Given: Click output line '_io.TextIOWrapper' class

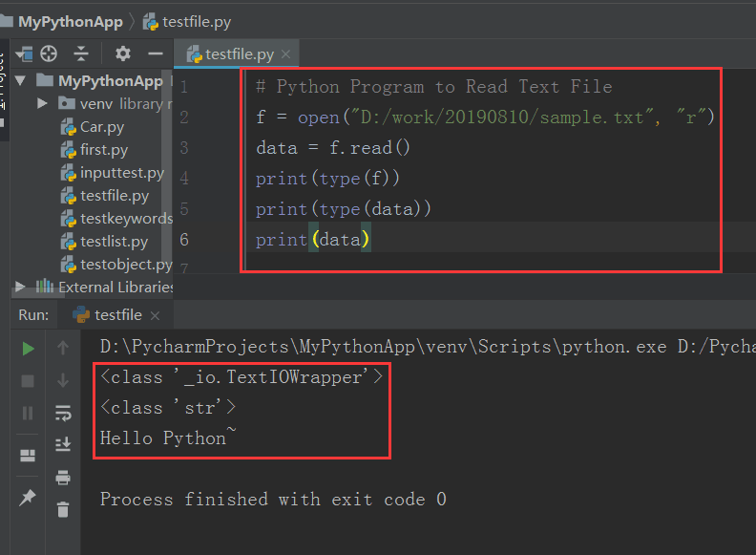Looking at the screenshot, I should tap(241, 377).
